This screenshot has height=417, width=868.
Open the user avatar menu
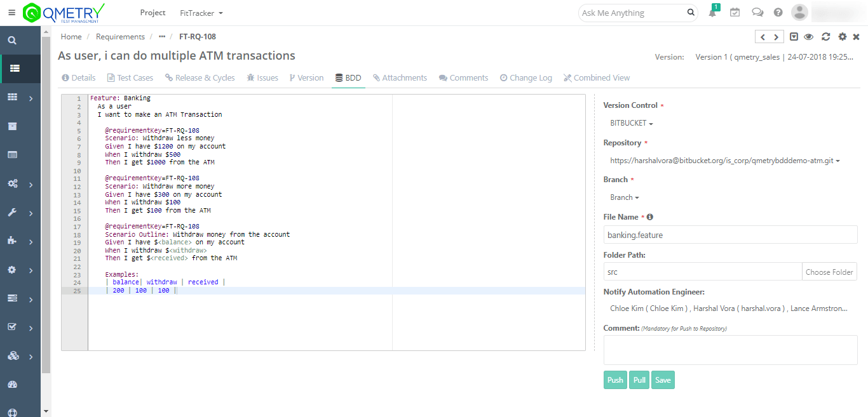[x=799, y=12]
